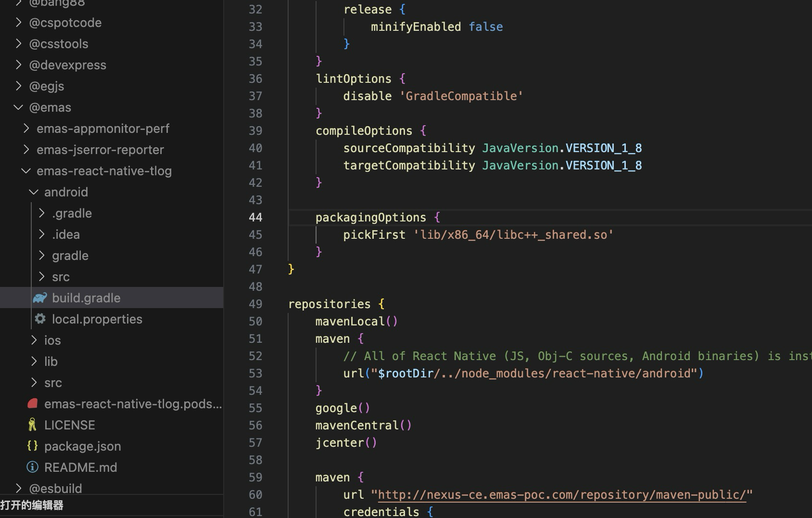Click the compileOptions keyword on line 39

pyautogui.click(x=364, y=130)
